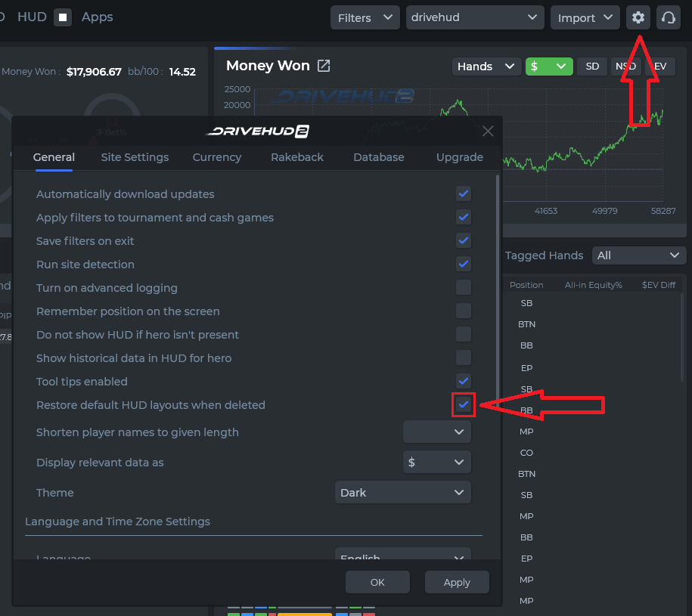This screenshot has height=616, width=692.
Task: Open the Language dropdown
Action: pos(403,554)
